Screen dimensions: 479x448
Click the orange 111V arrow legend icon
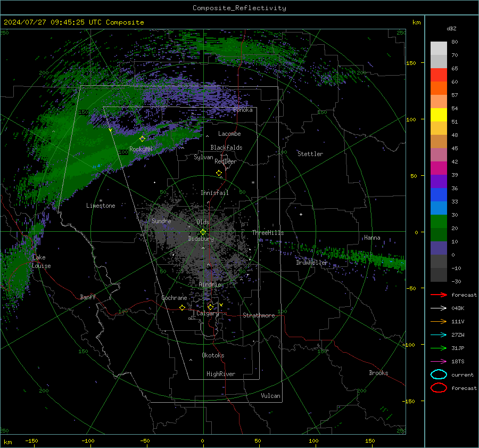click(x=439, y=321)
